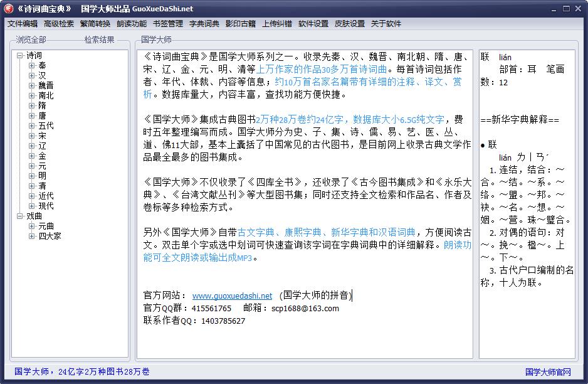
Task: Click 国学大师官网 link in status bar
Action: point(548,372)
